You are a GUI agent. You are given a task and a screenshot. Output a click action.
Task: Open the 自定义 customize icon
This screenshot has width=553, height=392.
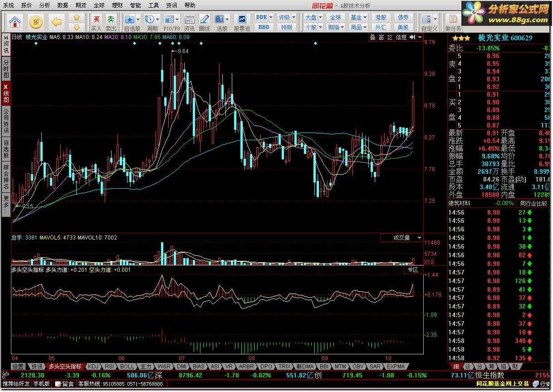[427, 19]
